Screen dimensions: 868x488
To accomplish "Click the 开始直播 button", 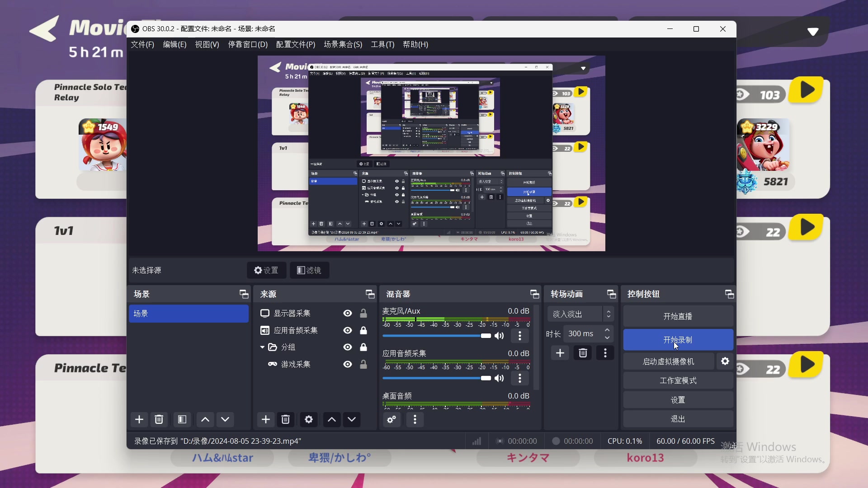I will pyautogui.click(x=678, y=316).
